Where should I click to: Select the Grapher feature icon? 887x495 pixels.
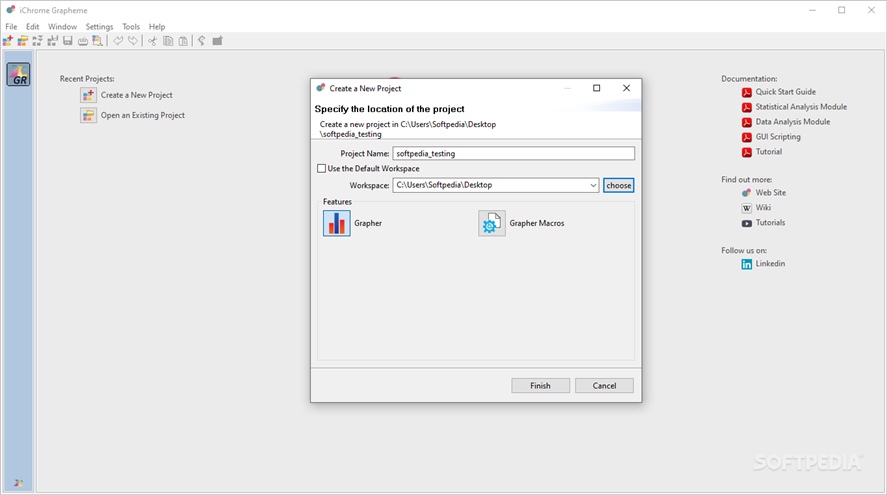coord(337,223)
